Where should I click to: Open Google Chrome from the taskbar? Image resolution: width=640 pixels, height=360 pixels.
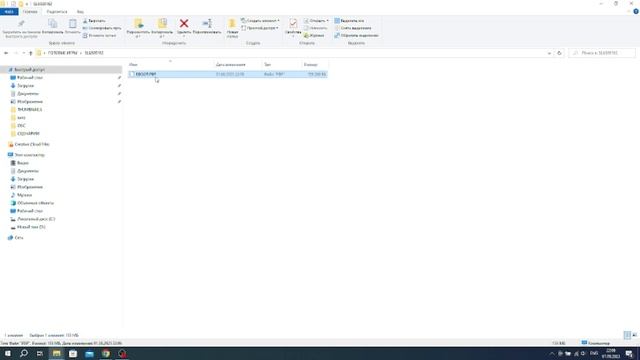pos(106,353)
